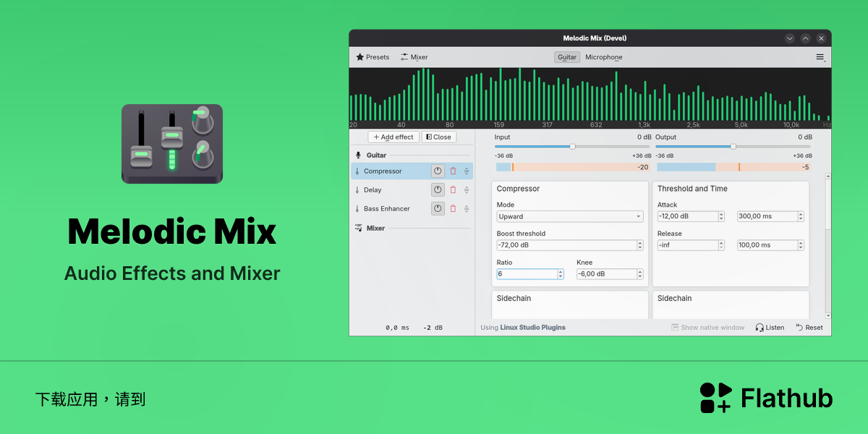Click the Bass Enhancer reorder handle icon
Viewport: 868px width, 434px height.
click(x=467, y=209)
